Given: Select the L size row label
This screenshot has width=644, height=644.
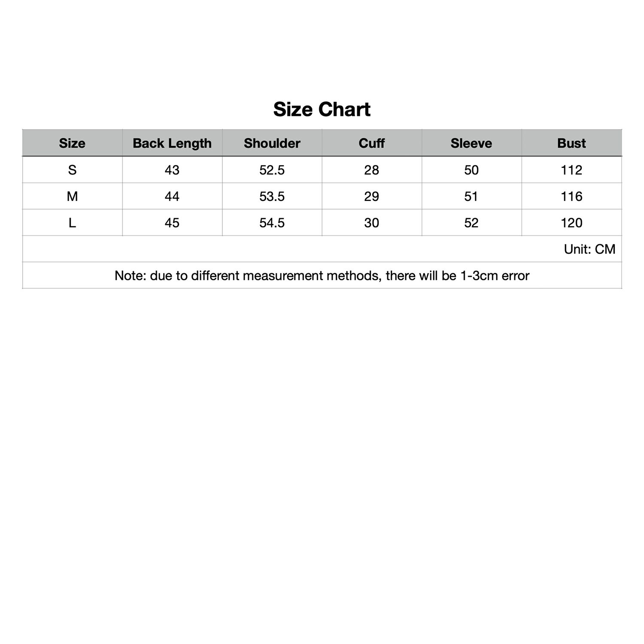Looking at the screenshot, I should (x=72, y=223).
